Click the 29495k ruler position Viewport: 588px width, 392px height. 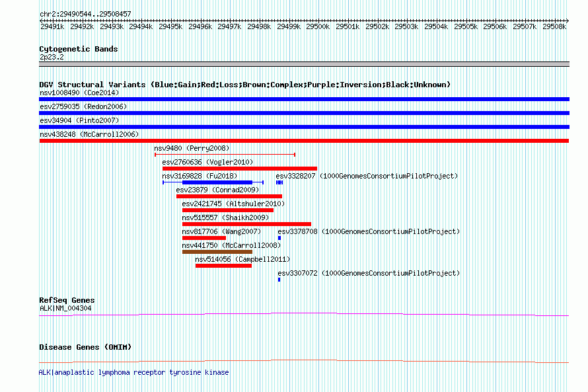[x=170, y=26]
